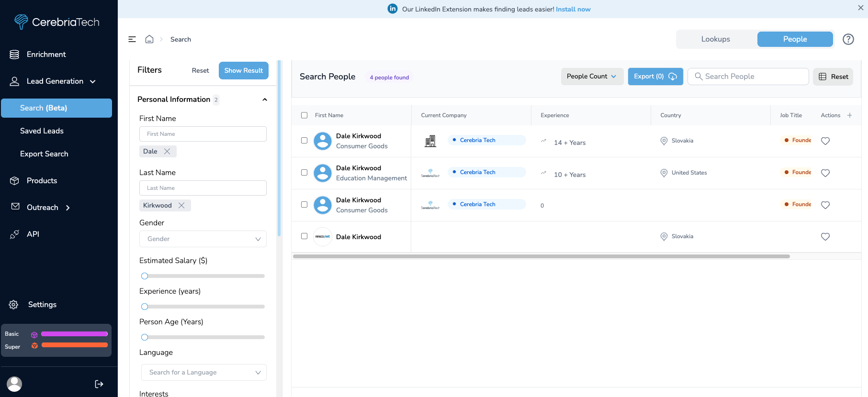Click the Products box icon
This screenshot has height=397, width=868.
coord(14,181)
